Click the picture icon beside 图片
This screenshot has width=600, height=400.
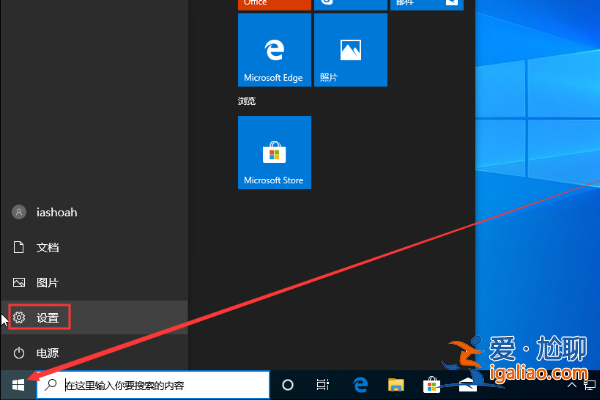click(19, 282)
